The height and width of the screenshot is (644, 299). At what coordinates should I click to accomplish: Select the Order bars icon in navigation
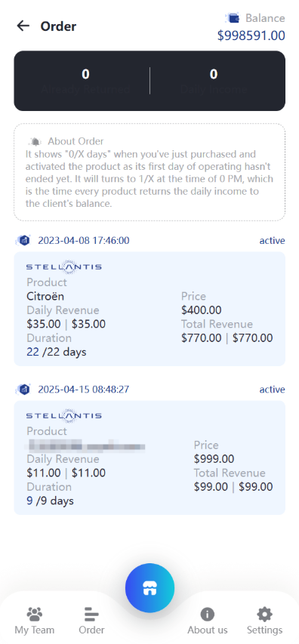coord(91,615)
